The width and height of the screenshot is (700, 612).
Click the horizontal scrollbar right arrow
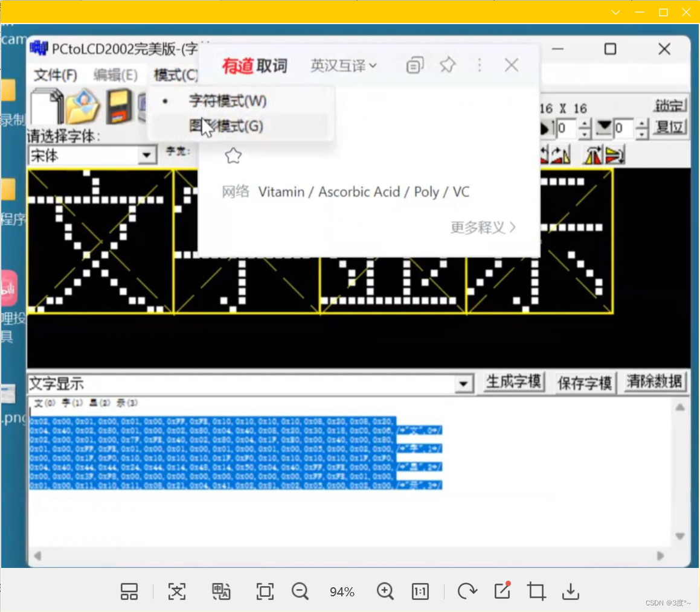(661, 556)
